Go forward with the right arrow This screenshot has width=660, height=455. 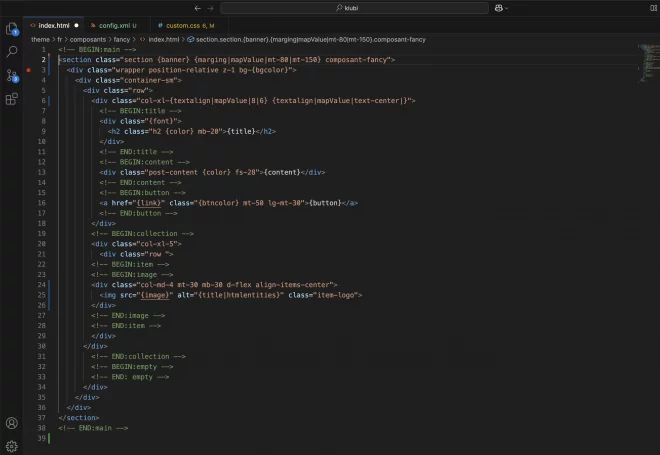pyautogui.click(x=210, y=8)
